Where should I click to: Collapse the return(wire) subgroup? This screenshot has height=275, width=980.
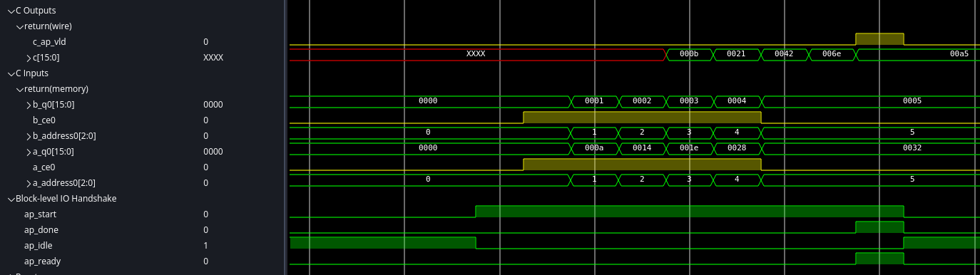pyautogui.click(x=19, y=26)
